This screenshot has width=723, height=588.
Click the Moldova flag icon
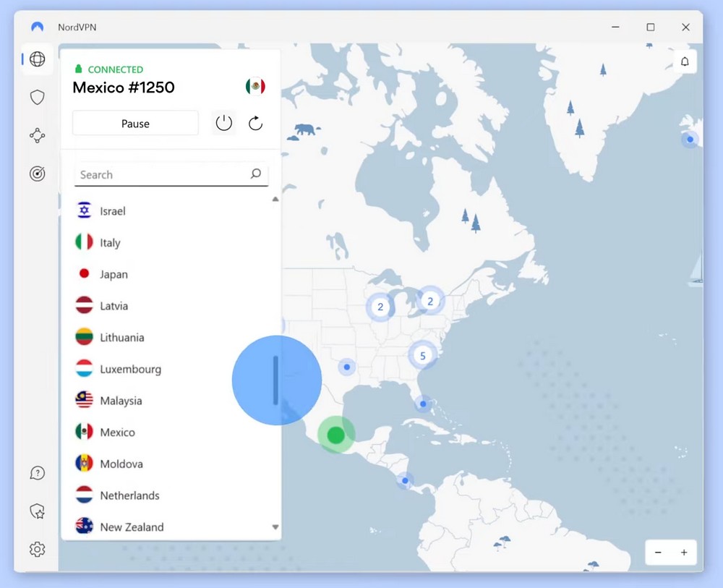[x=84, y=464]
